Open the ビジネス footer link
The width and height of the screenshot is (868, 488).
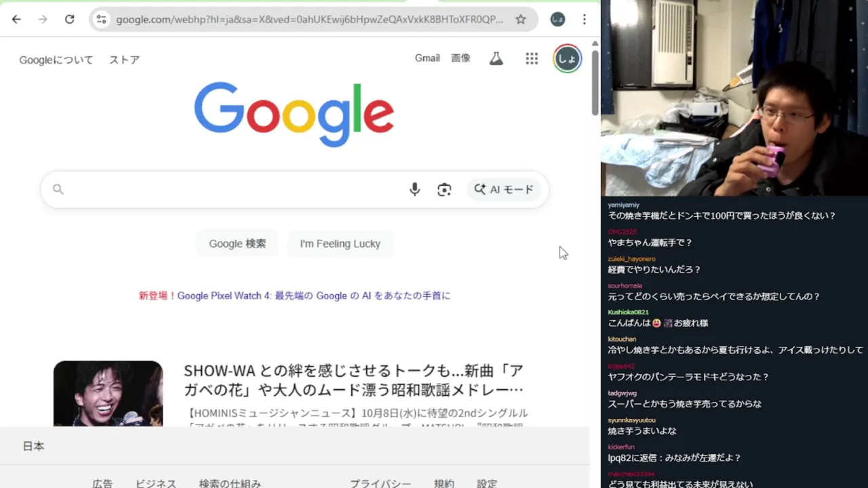156,483
